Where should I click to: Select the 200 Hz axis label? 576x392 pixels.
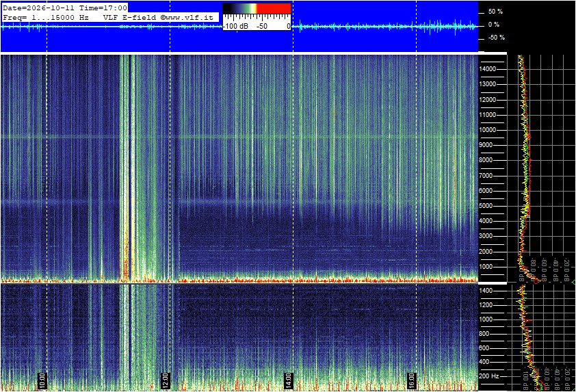[489, 376]
